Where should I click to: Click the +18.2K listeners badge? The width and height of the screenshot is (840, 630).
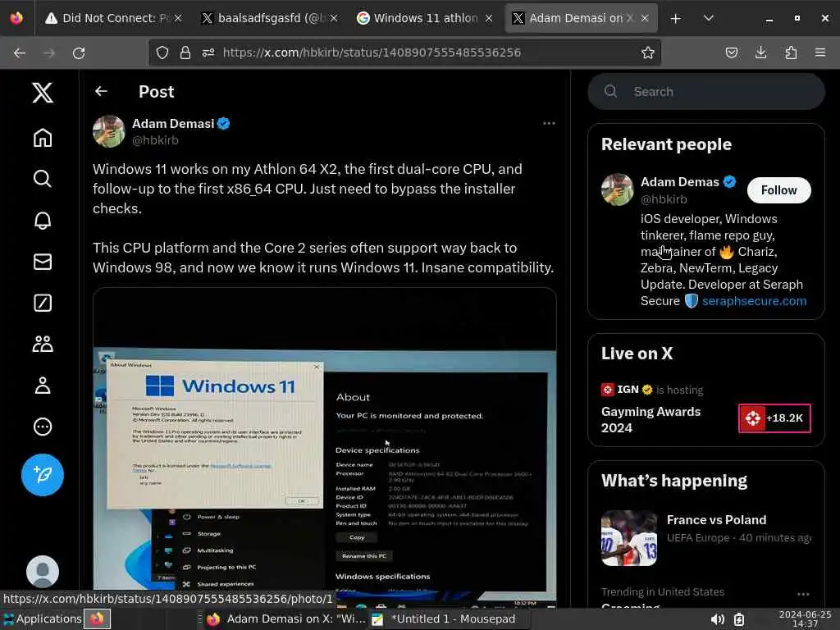(x=774, y=418)
